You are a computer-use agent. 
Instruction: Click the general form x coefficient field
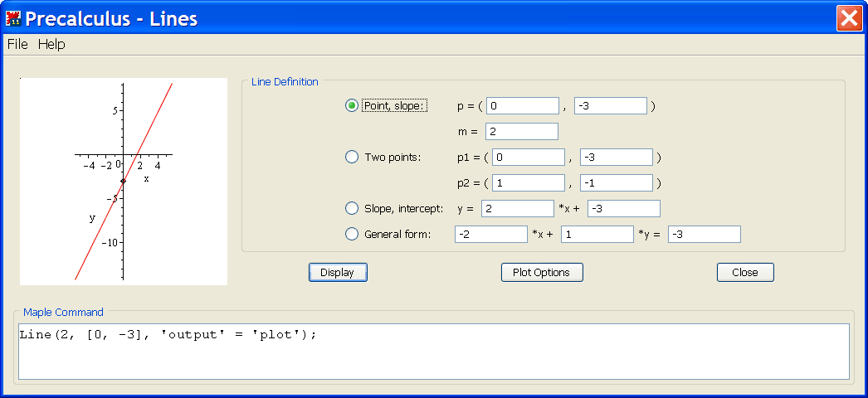tap(490, 235)
